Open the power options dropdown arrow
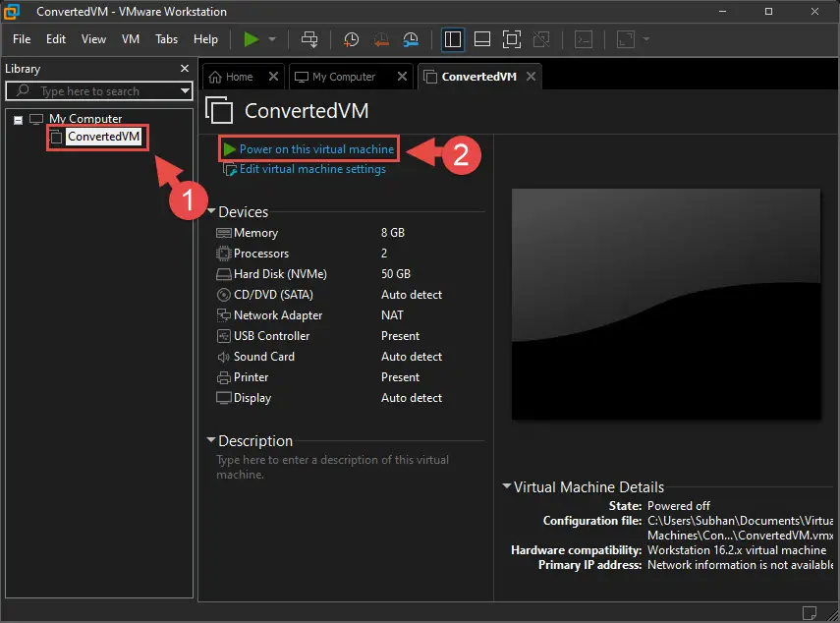The width and height of the screenshot is (840, 623). point(272,39)
